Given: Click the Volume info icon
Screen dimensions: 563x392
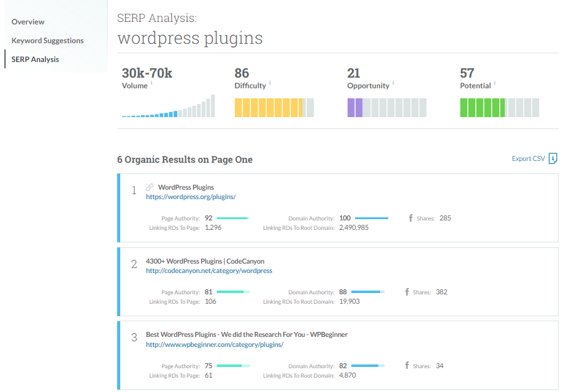Looking at the screenshot, I should [152, 83].
